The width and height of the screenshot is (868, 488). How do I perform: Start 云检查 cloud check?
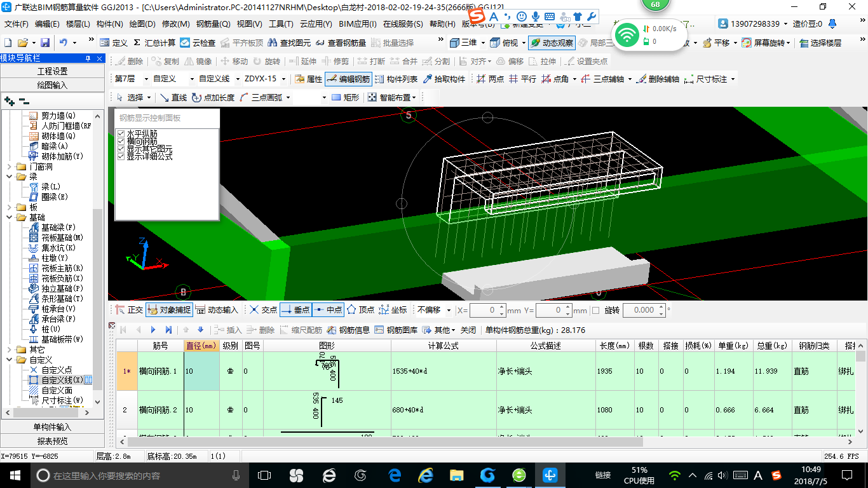click(198, 43)
